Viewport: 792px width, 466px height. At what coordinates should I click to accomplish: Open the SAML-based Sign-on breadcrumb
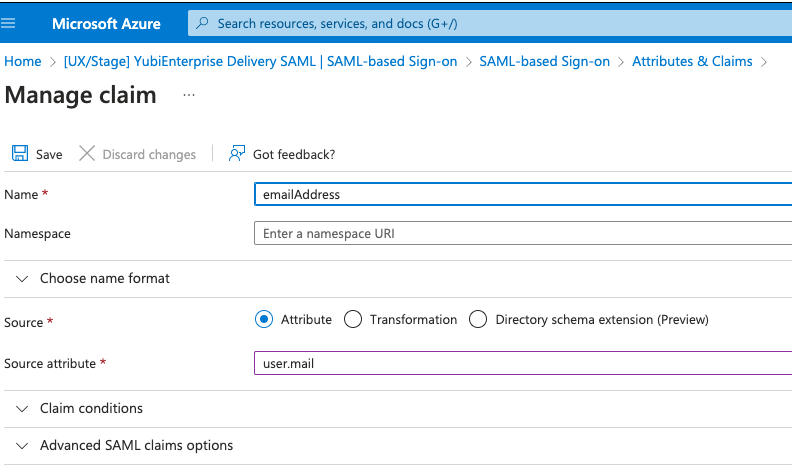(544, 62)
